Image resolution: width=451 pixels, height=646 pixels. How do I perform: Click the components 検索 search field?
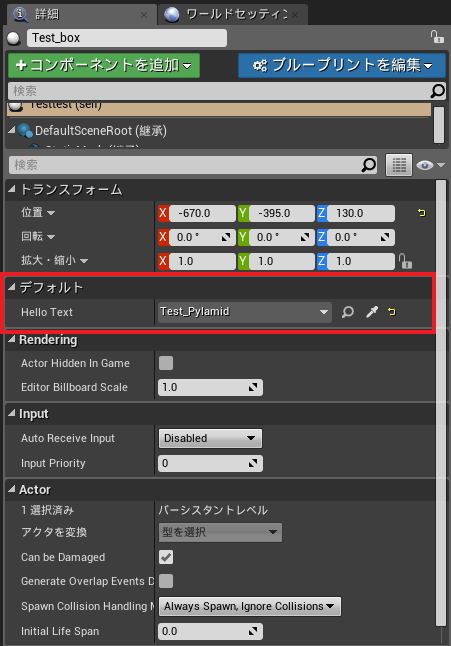[227, 91]
